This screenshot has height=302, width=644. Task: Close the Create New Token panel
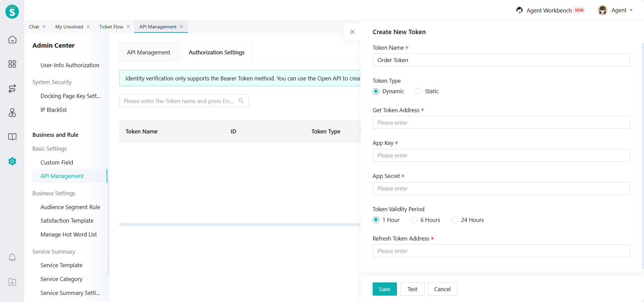click(352, 32)
